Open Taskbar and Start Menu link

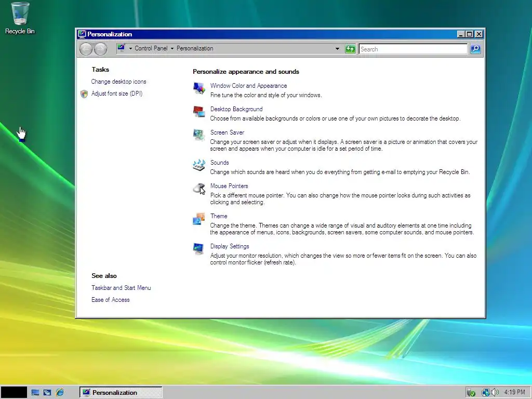(121, 288)
